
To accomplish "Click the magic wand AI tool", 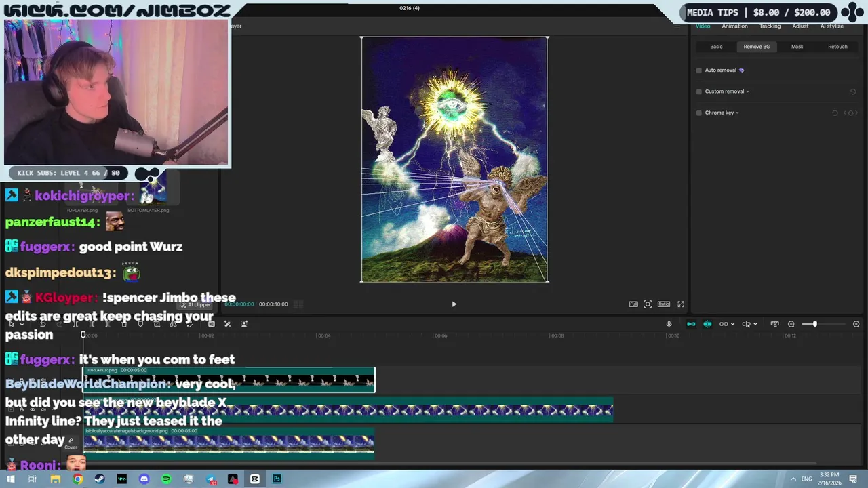I will (228, 324).
